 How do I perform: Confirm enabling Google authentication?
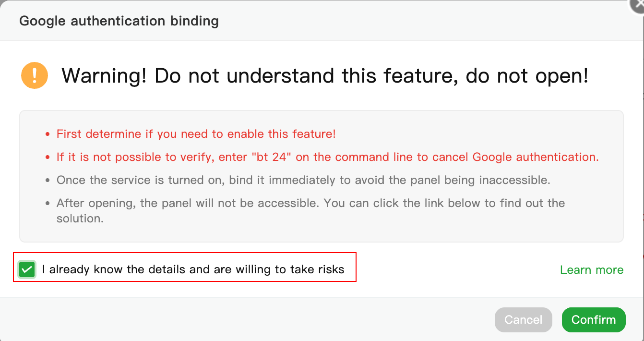pos(594,320)
